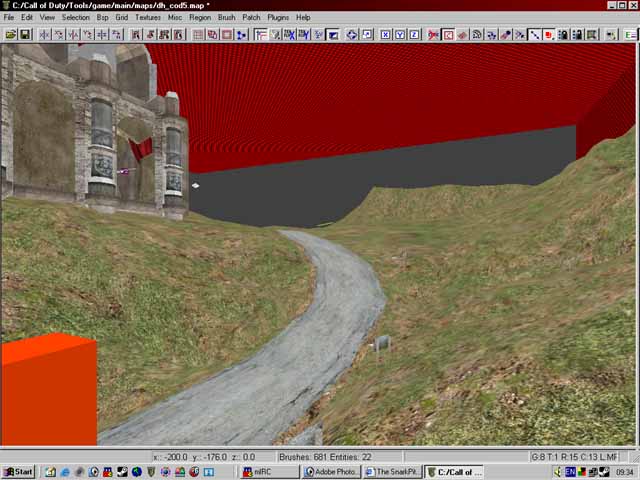Click the Entity list 'E' icon
Viewport: 640px width, 480px height.
pos(630,34)
